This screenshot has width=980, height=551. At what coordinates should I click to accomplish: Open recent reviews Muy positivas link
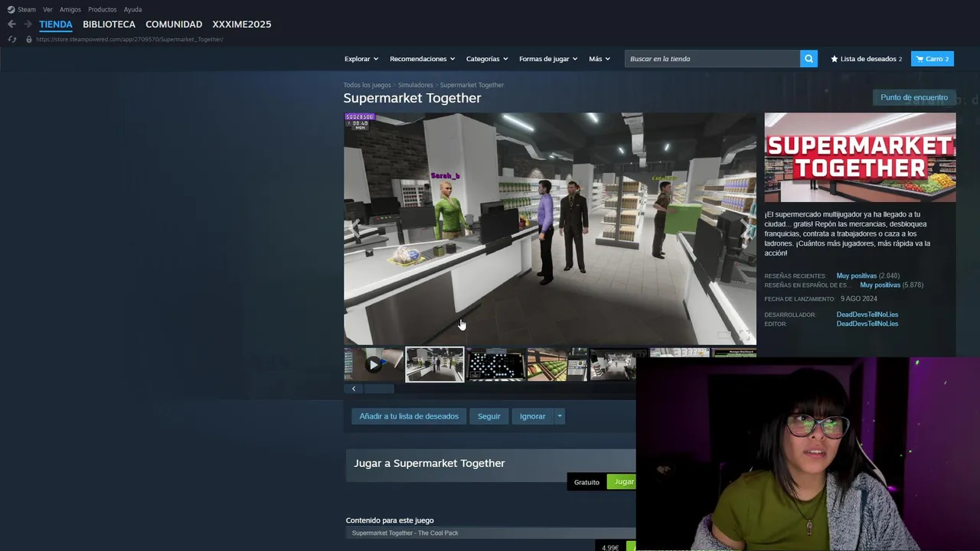856,275
